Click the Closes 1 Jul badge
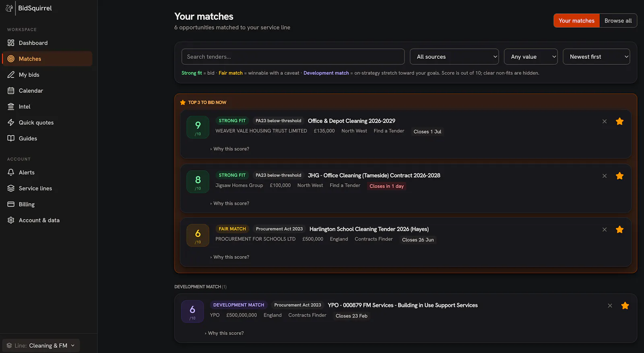This screenshot has height=353, width=644. tap(427, 132)
